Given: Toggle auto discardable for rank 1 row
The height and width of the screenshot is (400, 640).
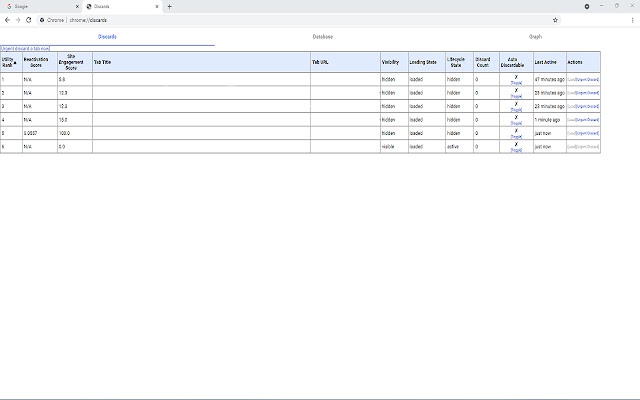Looking at the screenshot, I should tap(516, 83).
